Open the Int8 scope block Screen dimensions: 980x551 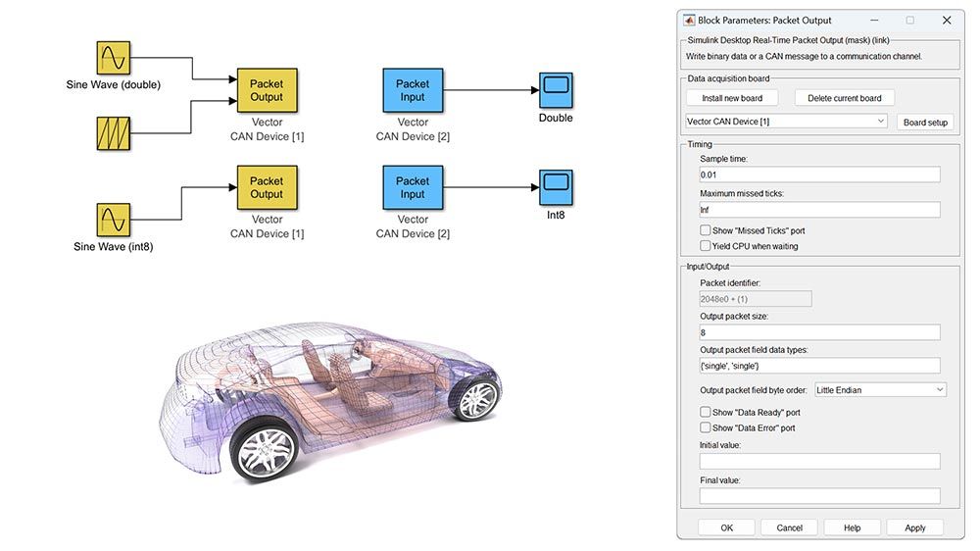[x=556, y=187]
